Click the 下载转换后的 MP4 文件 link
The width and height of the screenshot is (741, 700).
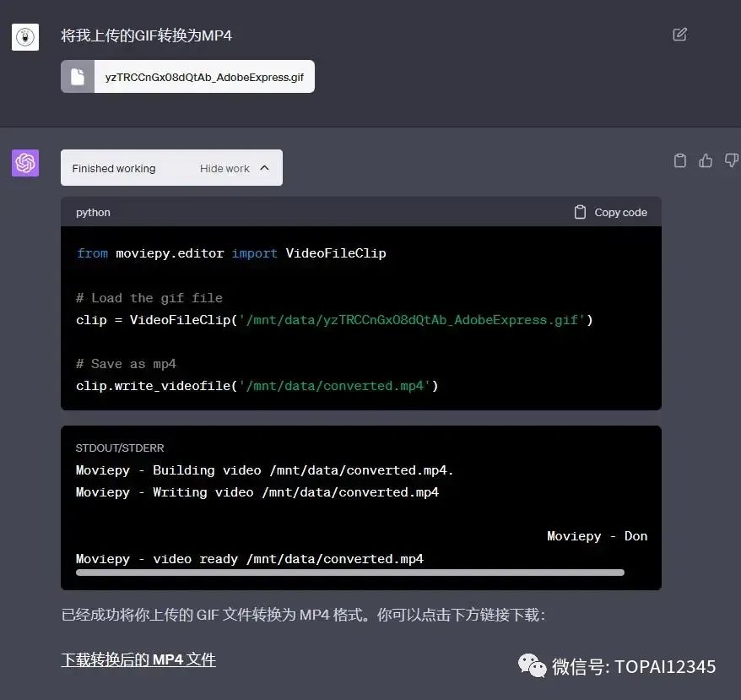click(138, 659)
